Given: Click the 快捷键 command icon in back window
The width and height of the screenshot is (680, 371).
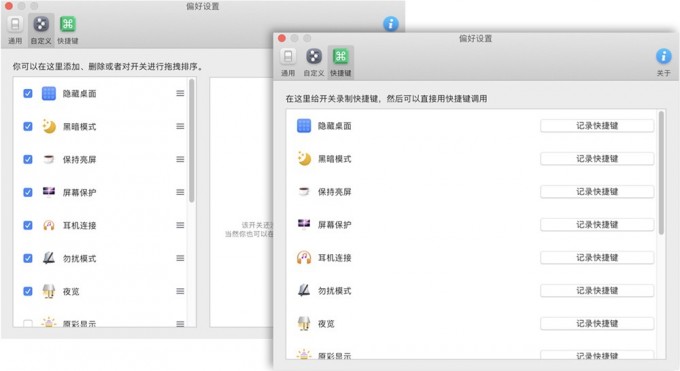Looking at the screenshot, I should pyautogui.click(x=68, y=24).
